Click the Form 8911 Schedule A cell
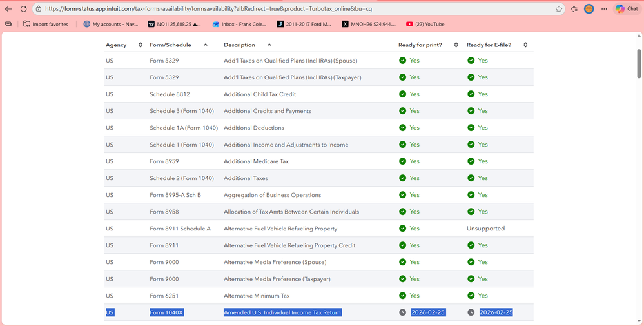 (180, 228)
